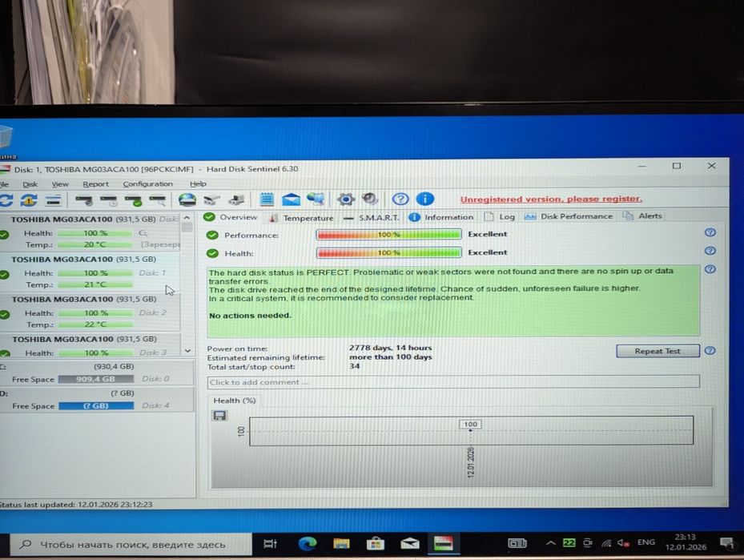Click disk list scroll up arrow
The height and width of the screenshot is (560, 744).
click(187, 218)
